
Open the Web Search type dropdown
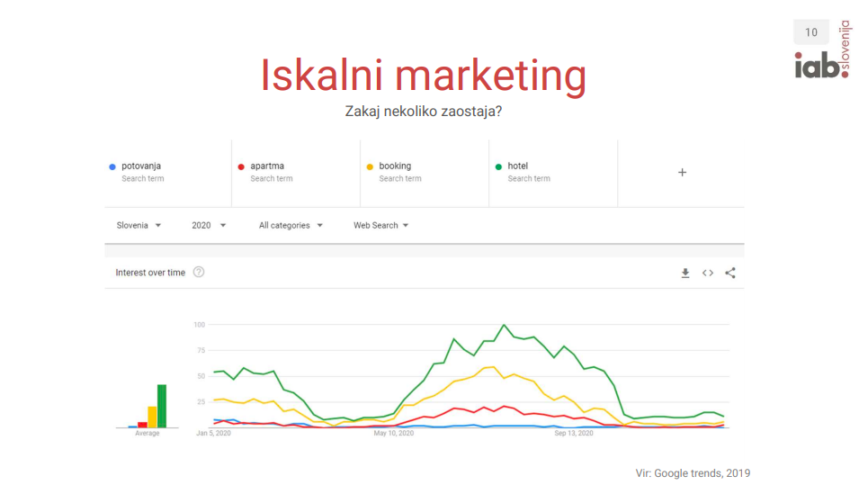coord(380,226)
